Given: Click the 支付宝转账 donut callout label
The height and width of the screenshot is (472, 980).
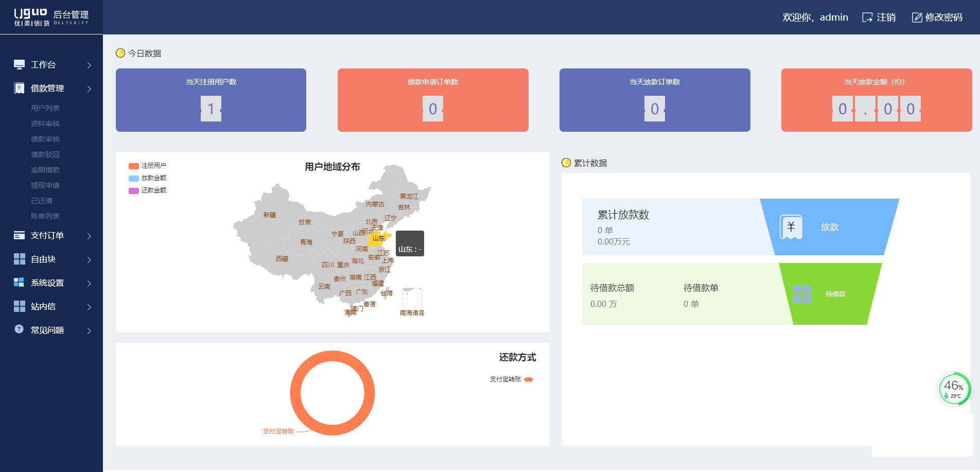Looking at the screenshot, I should [x=278, y=431].
